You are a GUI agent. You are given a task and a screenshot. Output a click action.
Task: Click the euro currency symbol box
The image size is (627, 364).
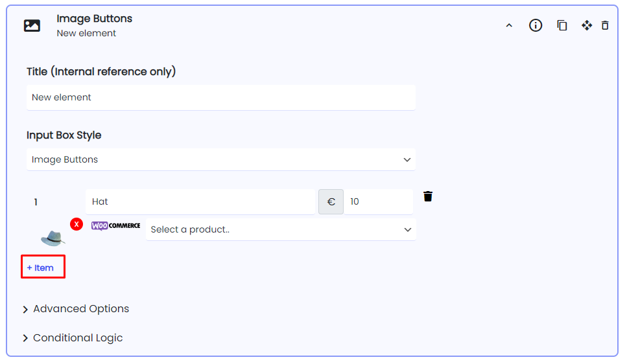(331, 202)
